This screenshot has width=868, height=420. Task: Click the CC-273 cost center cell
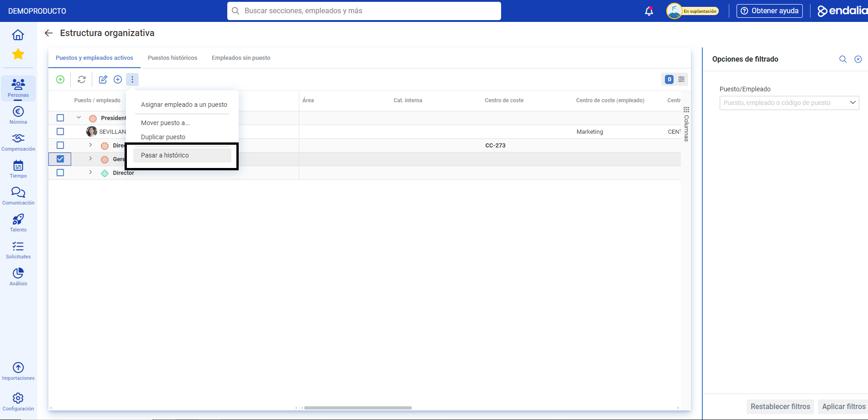point(495,146)
